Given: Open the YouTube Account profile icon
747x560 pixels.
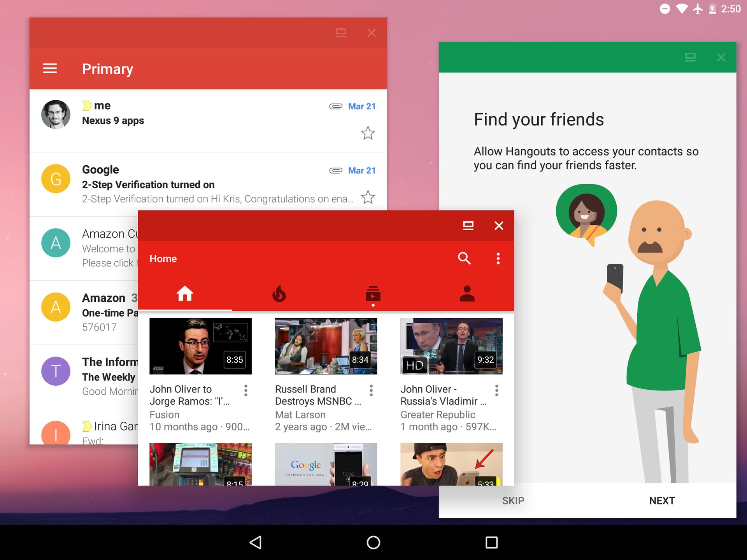Looking at the screenshot, I should (x=466, y=294).
